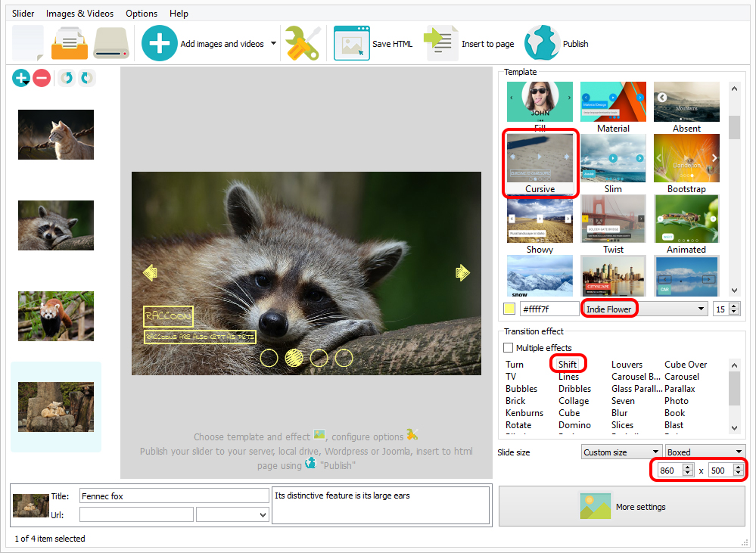Open the Url target dropdown

pos(263,515)
